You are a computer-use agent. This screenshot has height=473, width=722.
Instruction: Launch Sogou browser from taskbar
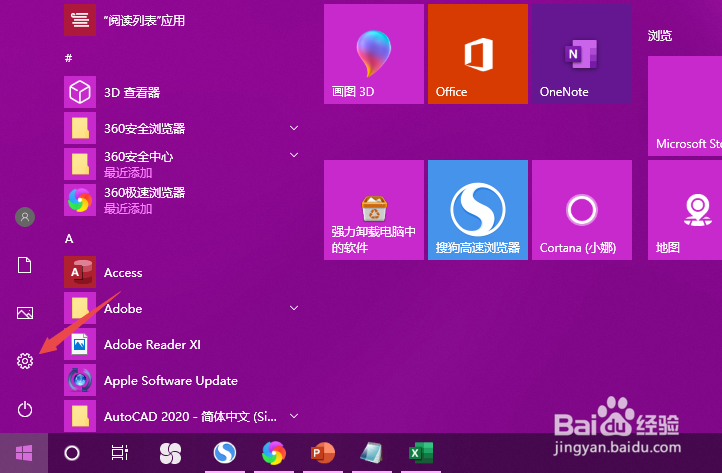(x=225, y=453)
